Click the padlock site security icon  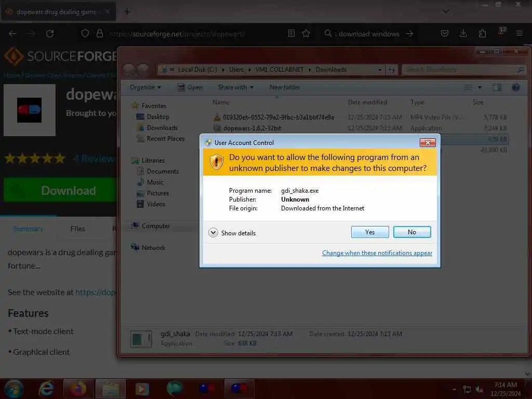(x=99, y=33)
